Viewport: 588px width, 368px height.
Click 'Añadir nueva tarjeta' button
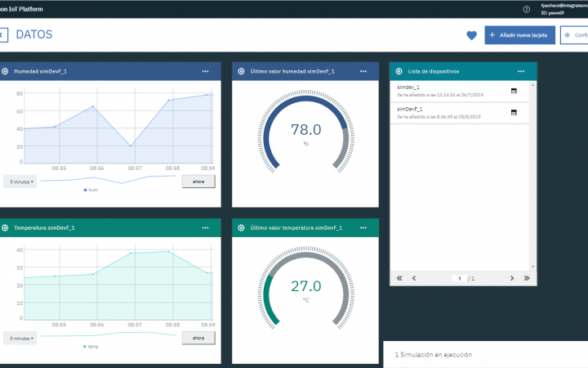pos(519,35)
